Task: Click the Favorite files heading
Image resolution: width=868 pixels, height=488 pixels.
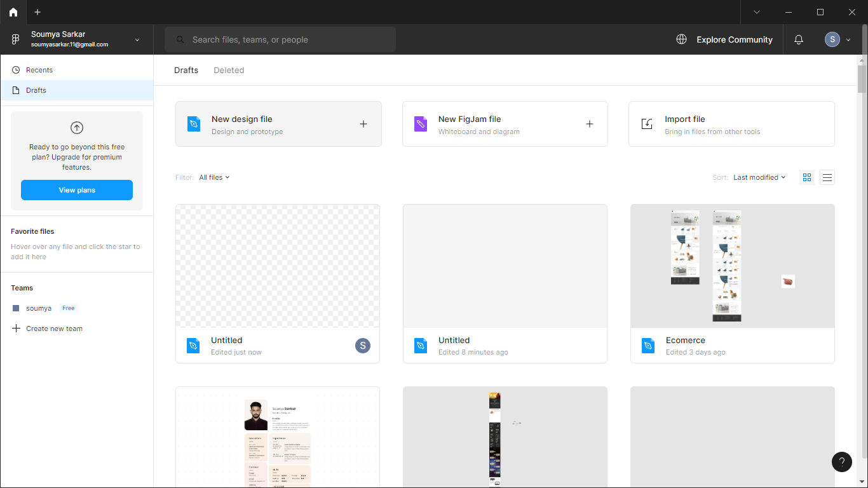Action: pyautogui.click(x=32, y=231)
